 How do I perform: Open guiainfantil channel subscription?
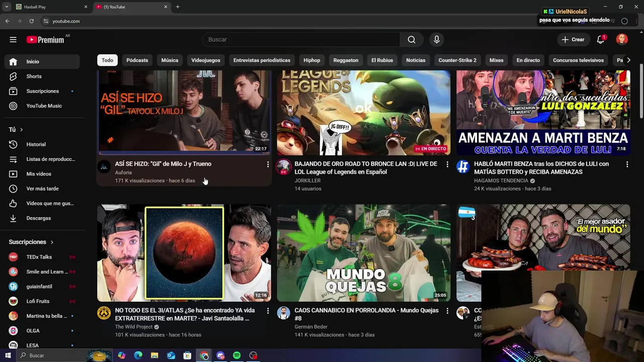(42, 287)
